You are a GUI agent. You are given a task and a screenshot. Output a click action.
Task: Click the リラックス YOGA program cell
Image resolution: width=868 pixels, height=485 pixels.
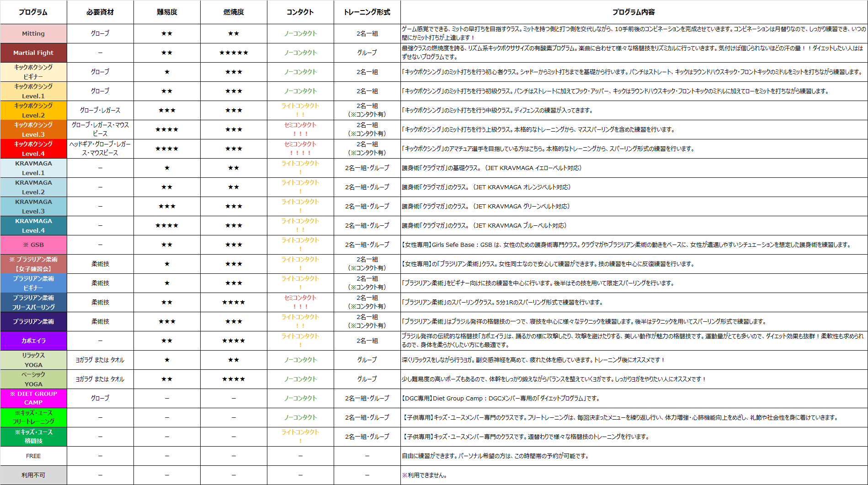point(33,360)
